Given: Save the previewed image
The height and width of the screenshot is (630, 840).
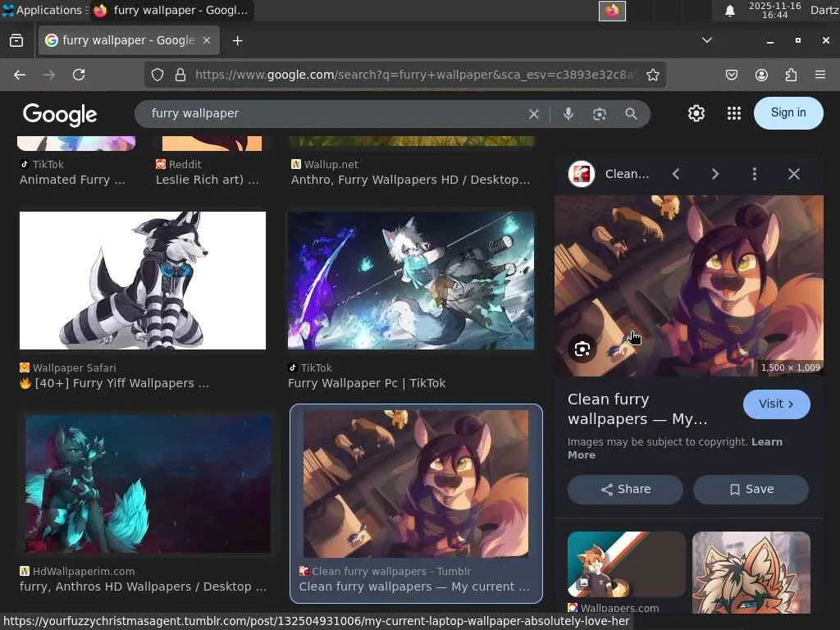Looking at the screenshot, I should tap(751, 489).
